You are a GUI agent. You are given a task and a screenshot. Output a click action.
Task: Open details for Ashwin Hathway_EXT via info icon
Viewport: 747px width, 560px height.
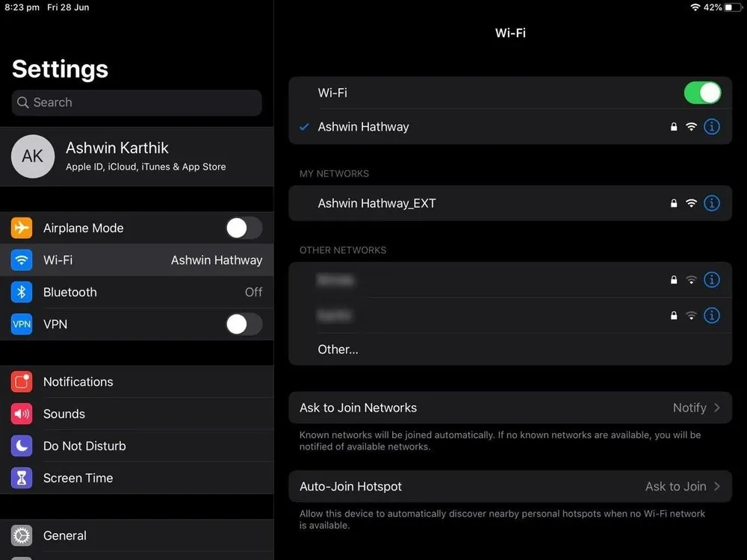pos(711,203)
